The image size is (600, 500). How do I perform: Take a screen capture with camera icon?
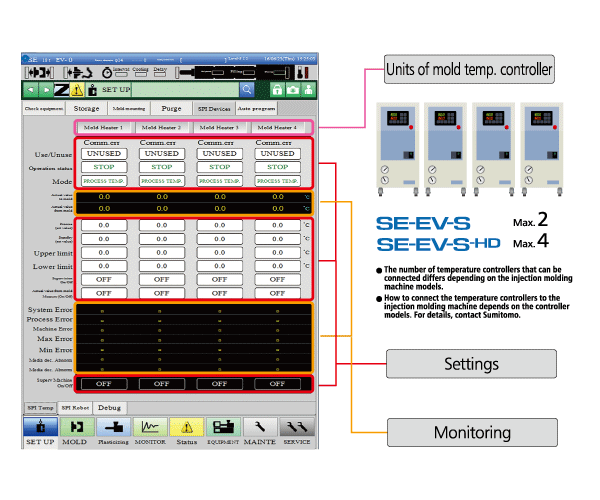click(293, 90)
